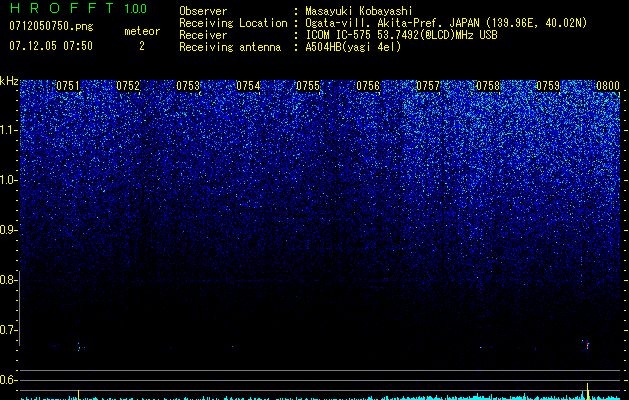Click the 0.7 kHz axis label
629x400 pixels.
coord(8,330)
